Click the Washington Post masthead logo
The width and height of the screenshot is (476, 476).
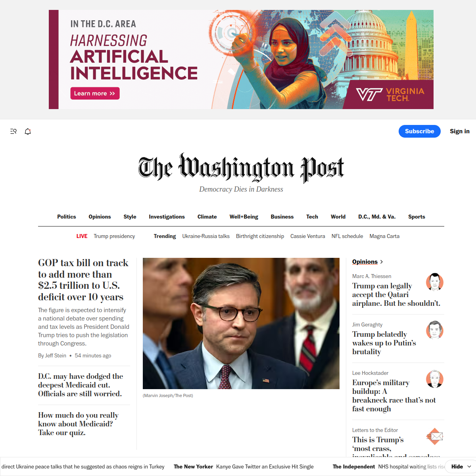pos(241,168)
